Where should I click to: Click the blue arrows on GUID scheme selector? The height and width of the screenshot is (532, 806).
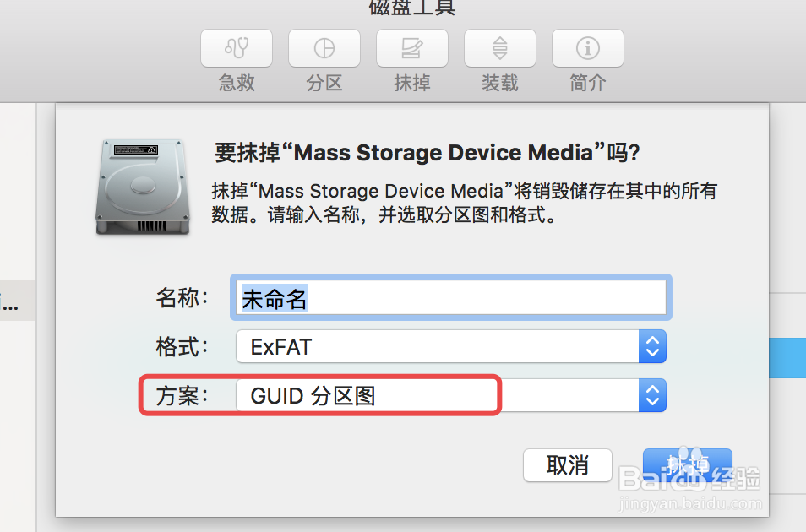click(652, 395)
